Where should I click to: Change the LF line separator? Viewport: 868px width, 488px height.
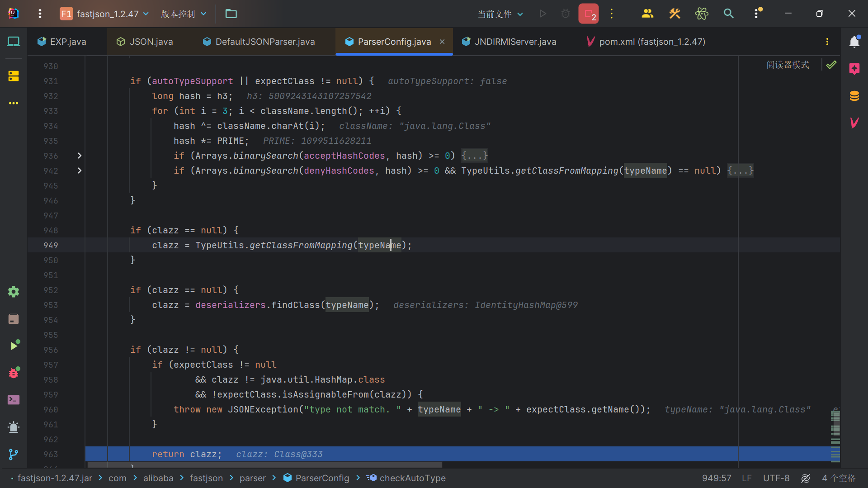[x=746, y=478]
